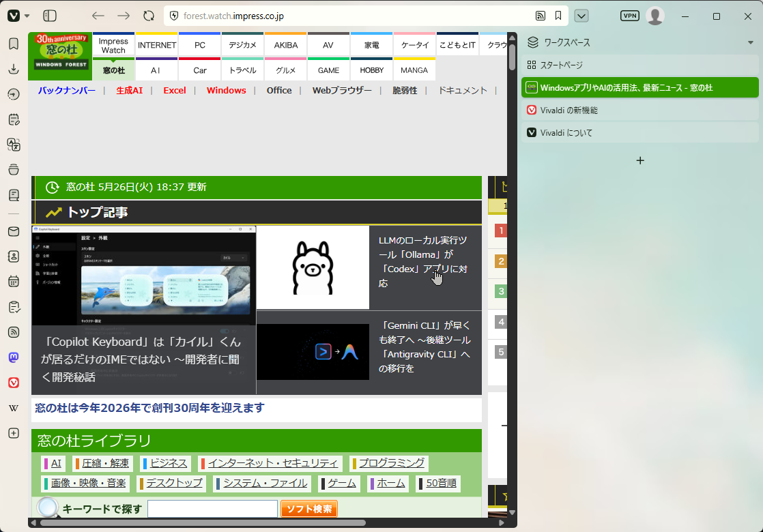763x532 pixels.
Task: Select the 窓の杜 active tab
Action: click(640, 87)
